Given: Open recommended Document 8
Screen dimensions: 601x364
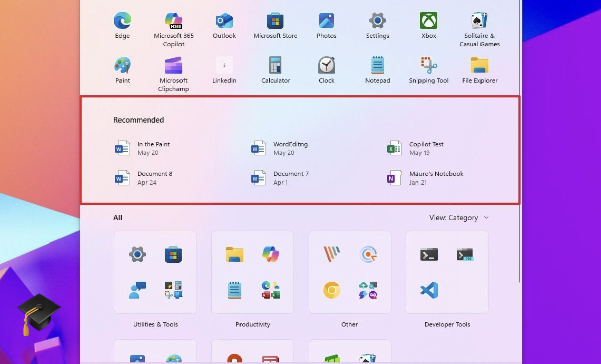Looking at the screenshot, I should point(144,178).
